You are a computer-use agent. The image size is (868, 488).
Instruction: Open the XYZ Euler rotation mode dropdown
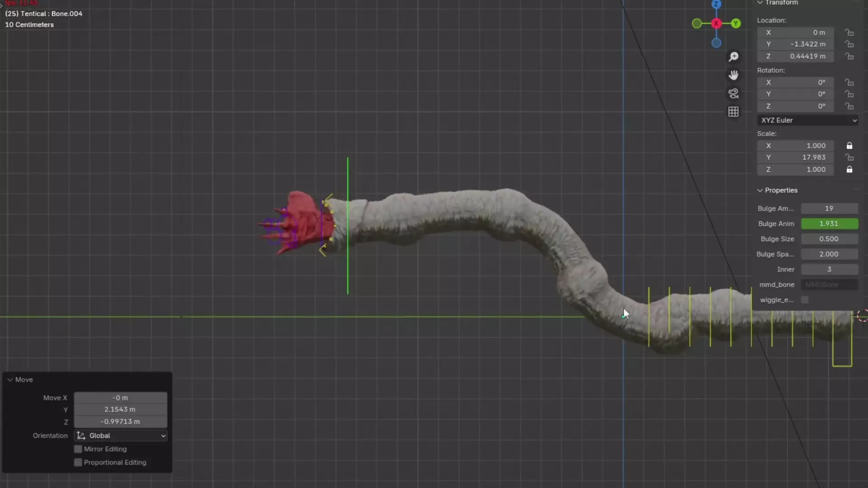point(807,120)
